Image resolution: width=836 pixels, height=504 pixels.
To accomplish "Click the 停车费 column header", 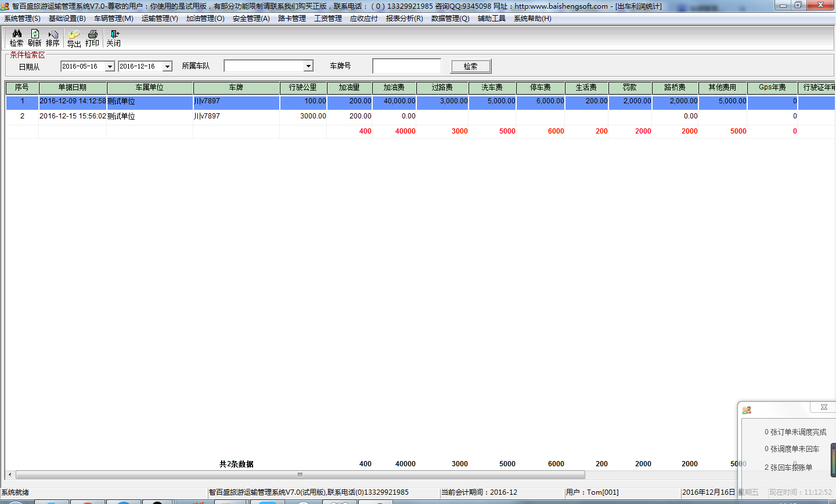I will coord(540,88).
